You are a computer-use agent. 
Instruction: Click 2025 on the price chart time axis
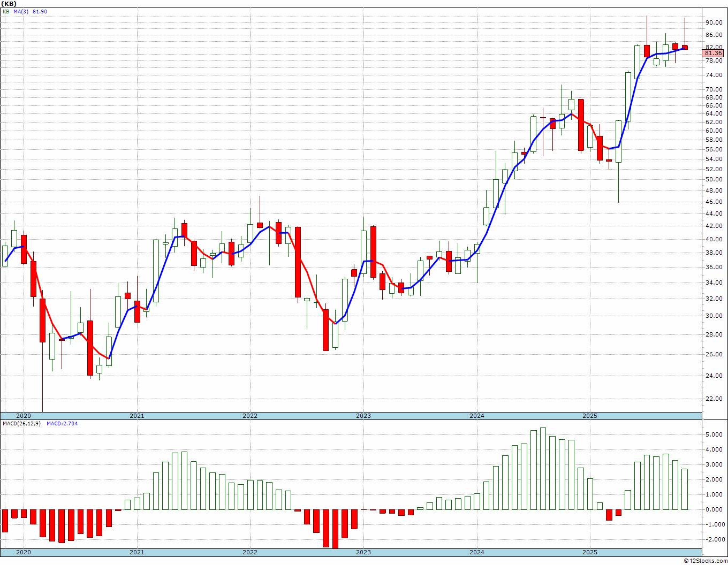[x=589, y=416]
